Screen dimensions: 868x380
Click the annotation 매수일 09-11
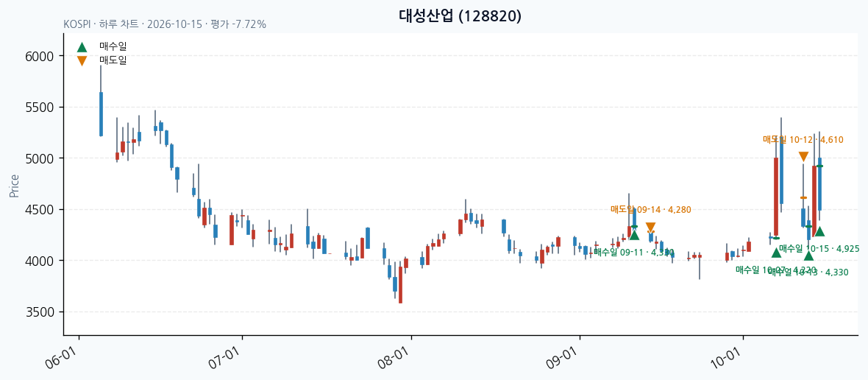click(634, 252)
